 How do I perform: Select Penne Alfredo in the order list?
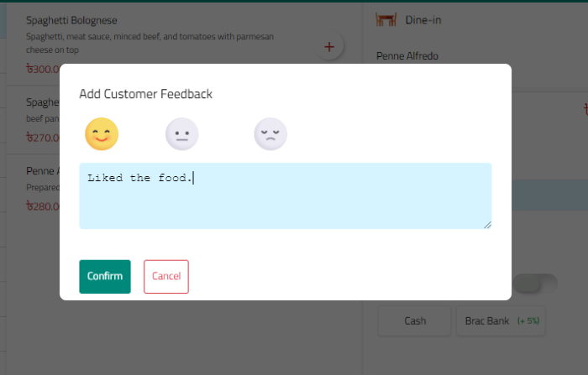pyautogui.click(x=408, y=57)
